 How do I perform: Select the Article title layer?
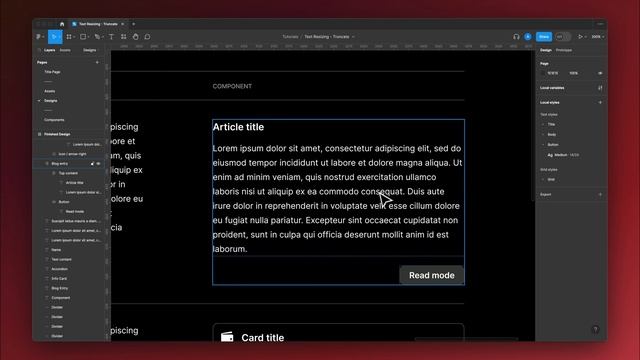pos(74,183)
